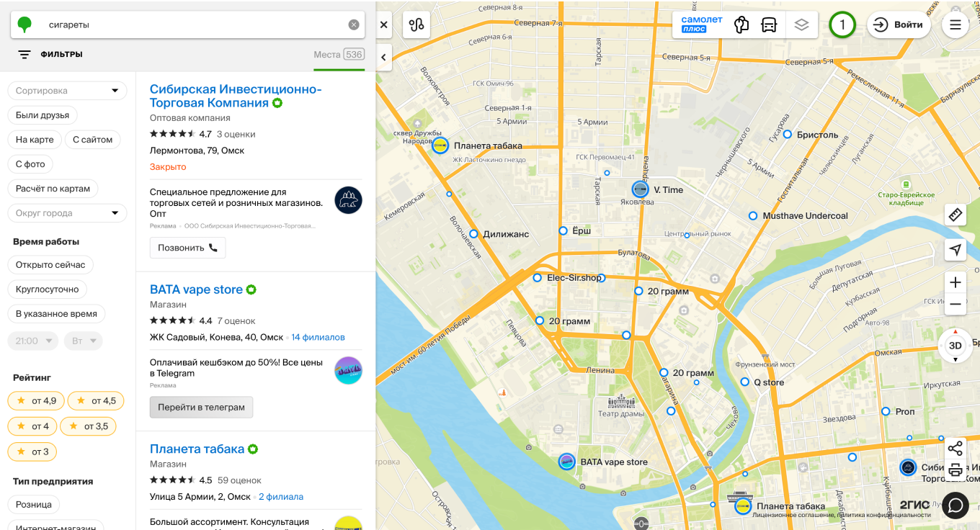The width and height of the screenshot is (980, 530).
Task: Open the map layers icon
Action: tap(801, 24)
